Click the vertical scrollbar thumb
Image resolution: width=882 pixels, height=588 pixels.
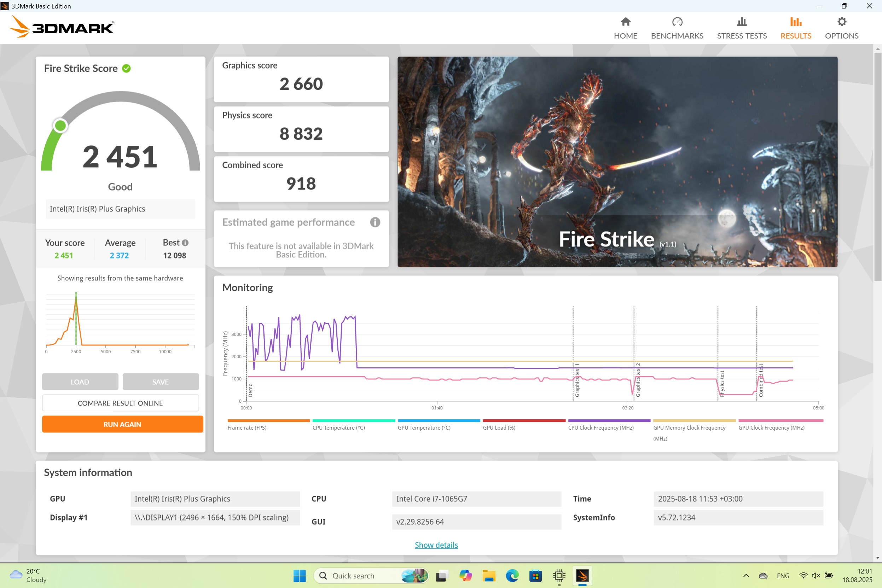[877, 167]
